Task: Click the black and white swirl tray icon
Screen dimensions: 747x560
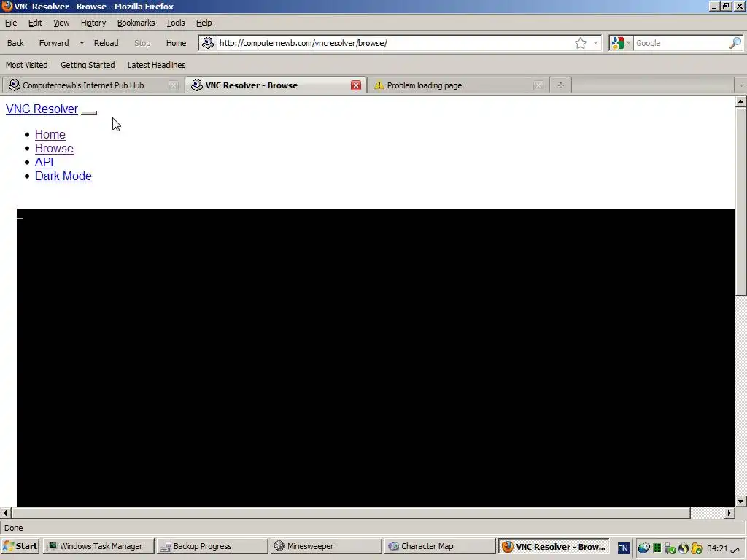Action: pyautogui.click(x=683, y=548)
